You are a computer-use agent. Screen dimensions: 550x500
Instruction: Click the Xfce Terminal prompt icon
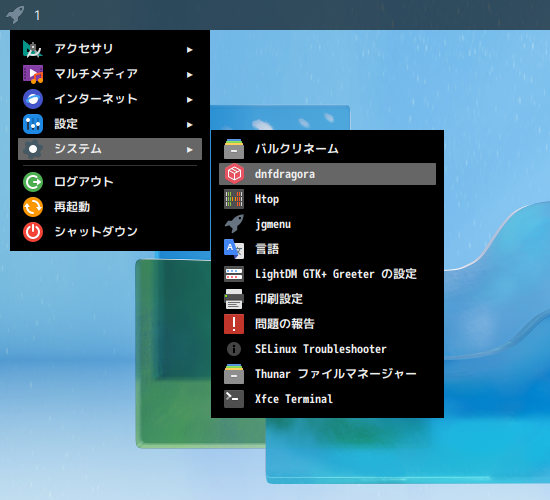pyautogui.click(x=234, y=399)
